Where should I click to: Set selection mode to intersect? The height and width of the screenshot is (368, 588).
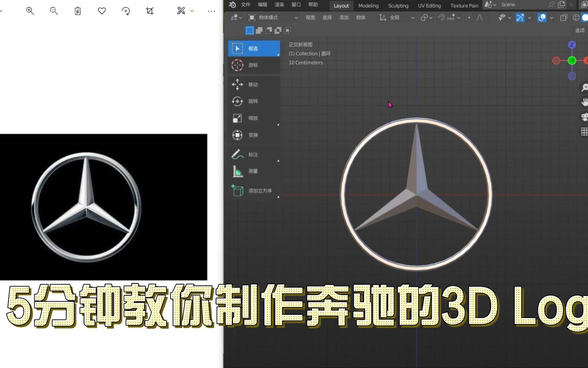(x=288, y=31)
